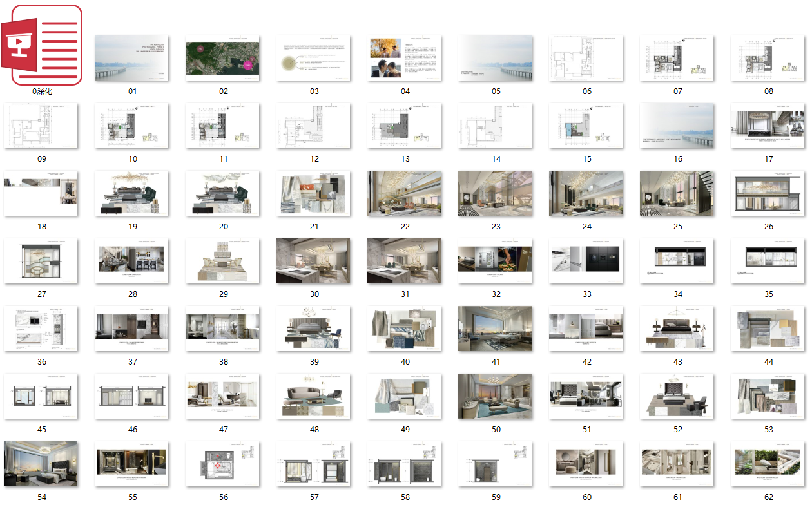Viewport: 812px width, 505px height.
Task: Click thumbnail 50 lounge sofa rendering
Action: point(496,396)
